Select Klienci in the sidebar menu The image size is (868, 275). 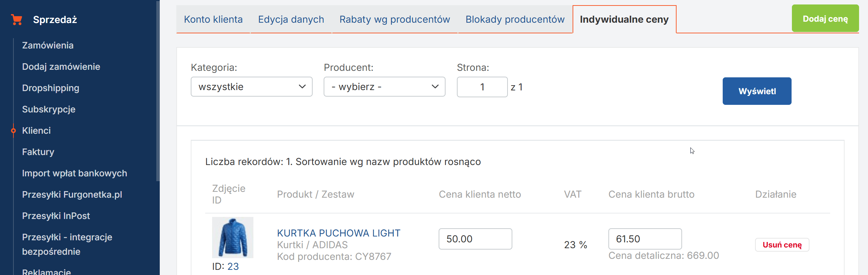pos(36,131)
